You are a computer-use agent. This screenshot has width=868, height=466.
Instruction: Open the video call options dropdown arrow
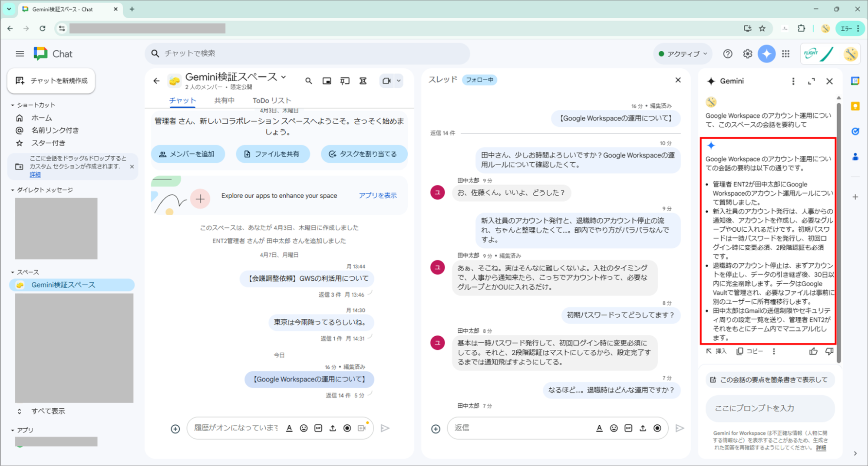tap(399, 81)
